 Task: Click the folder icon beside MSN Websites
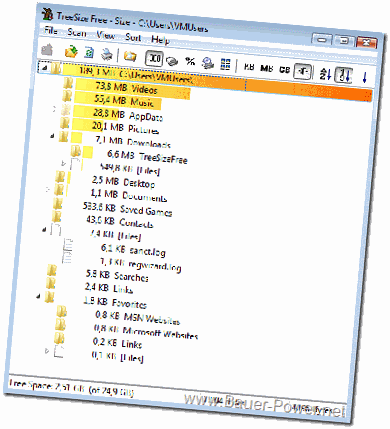point(62,312)
